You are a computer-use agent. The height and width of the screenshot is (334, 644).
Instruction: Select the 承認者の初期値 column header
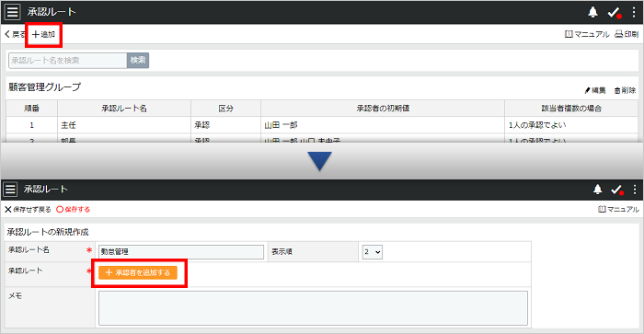click(383, 109)
